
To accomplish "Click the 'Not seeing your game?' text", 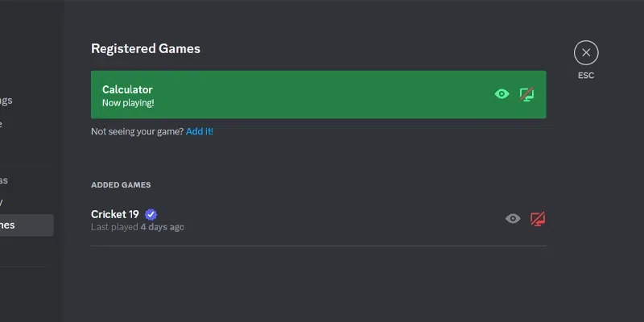I will coord(137,131).
